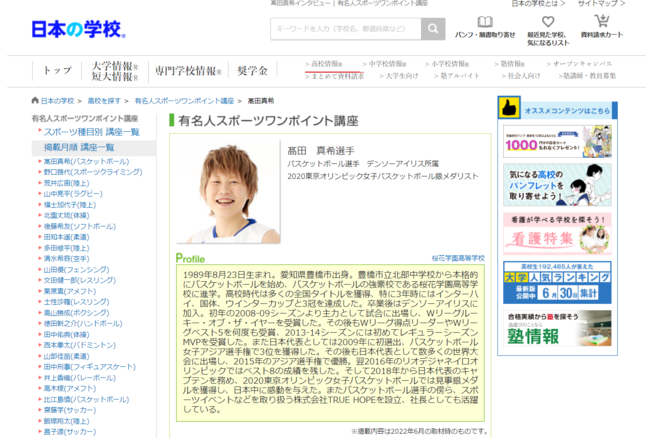
Task: Open the 専門学校情報 menu item
Action: (188, 71)
